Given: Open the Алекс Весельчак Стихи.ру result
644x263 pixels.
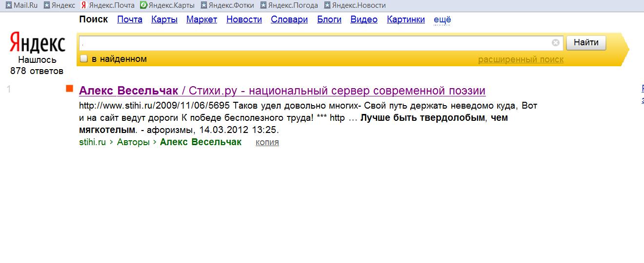Looking at the screenshot, I should point(282,91).
